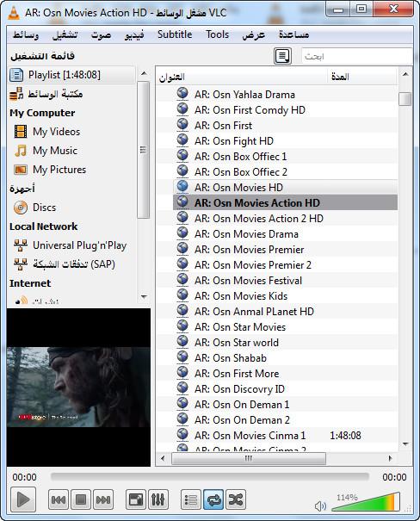This screenshot has width=420, height=521.
Task: Open the عرض view menu
Action: coord(254,34)
